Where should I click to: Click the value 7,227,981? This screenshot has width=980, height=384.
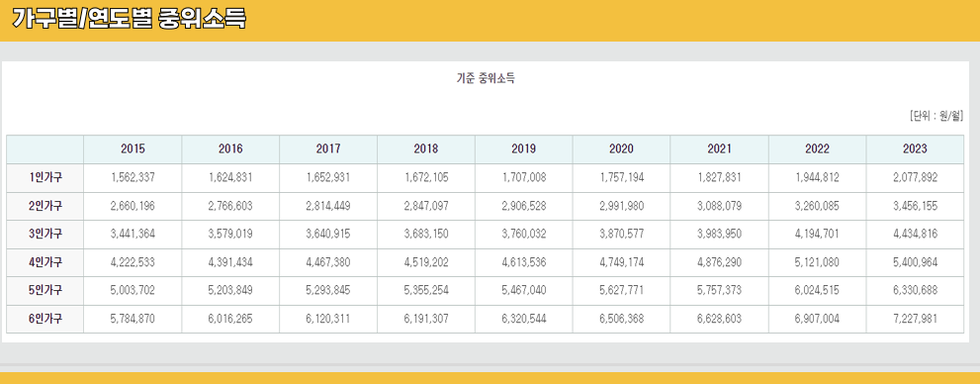[915, 319]
